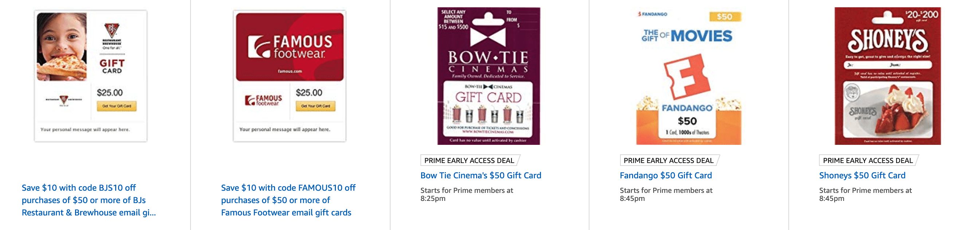Click Prime Early Access Deal badge above Fandango
The width and height of the screenshot is (980, 230).
[x=669, y=160]
